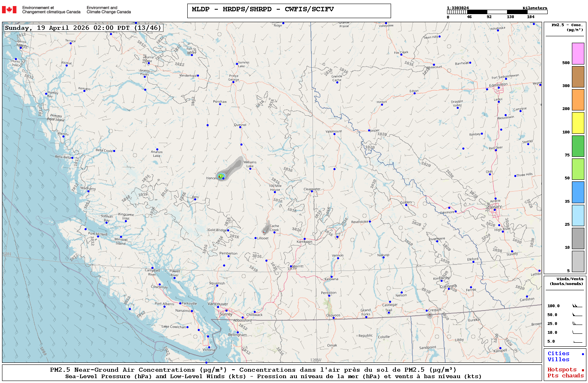Screen dimensions: 588x383
Task: Click the Calgary city label
Action: point(495,207)
